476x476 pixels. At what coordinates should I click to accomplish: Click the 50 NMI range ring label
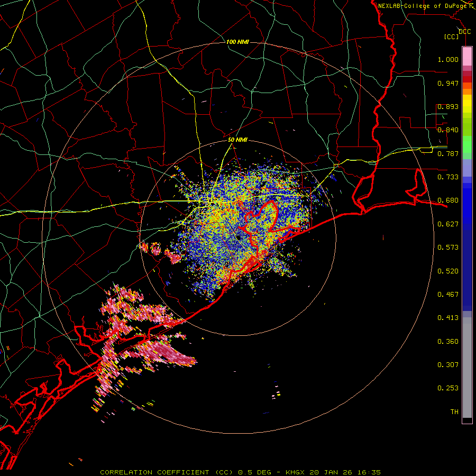(237, 140)
